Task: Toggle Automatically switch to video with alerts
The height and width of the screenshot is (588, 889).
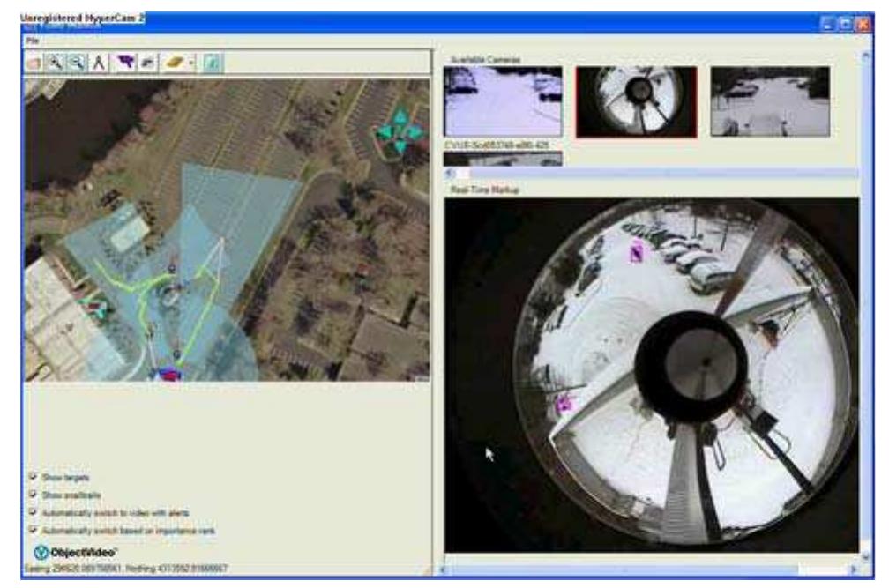Action: (34, 513)
